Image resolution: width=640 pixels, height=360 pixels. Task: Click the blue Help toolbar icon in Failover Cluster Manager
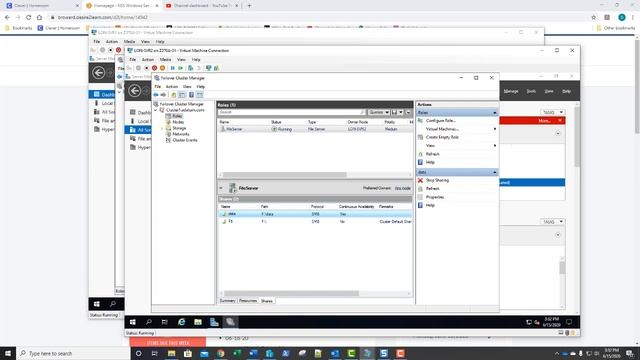(191, 95)
